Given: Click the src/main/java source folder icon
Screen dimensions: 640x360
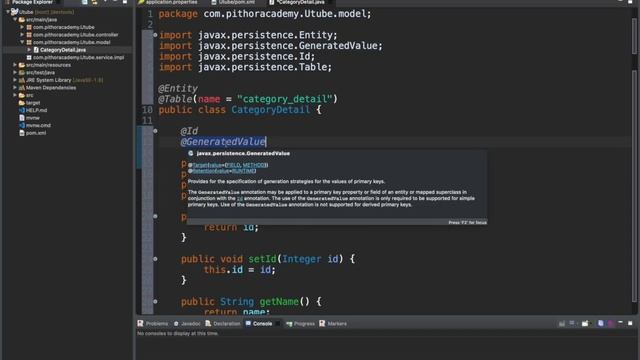Looking at the screenshot, I should point(22,20).
